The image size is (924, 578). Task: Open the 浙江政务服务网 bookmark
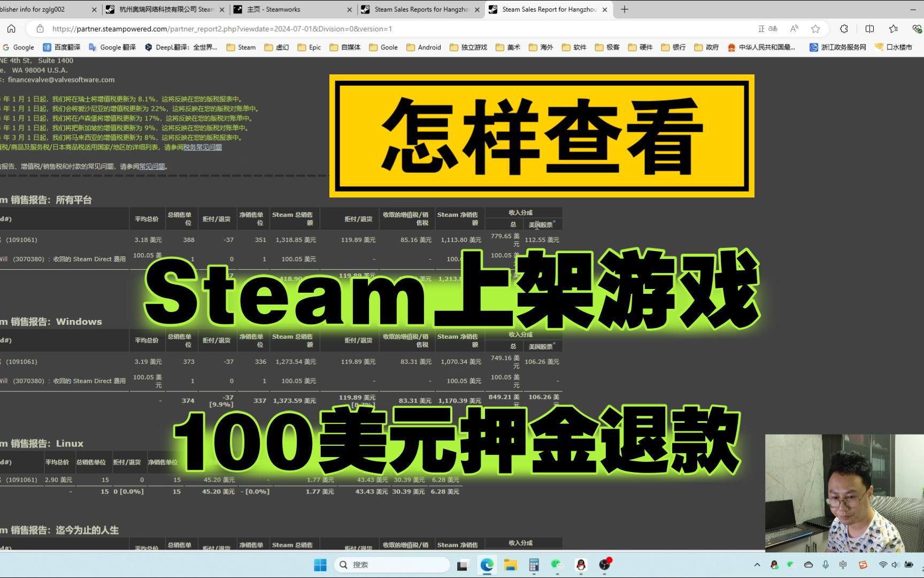(x=838, y=47)
